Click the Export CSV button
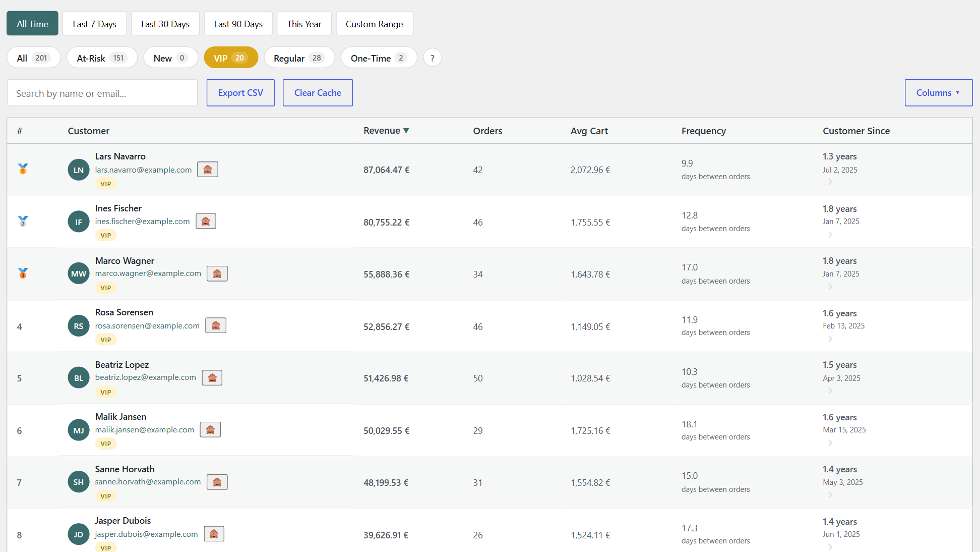 pos(240,93)
